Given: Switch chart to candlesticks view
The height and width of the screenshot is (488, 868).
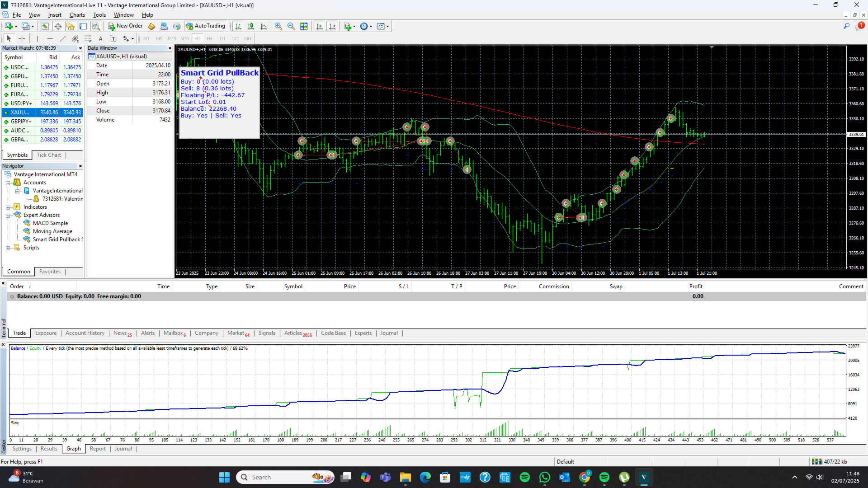Looking at the screenshot, I should [251, 26].
